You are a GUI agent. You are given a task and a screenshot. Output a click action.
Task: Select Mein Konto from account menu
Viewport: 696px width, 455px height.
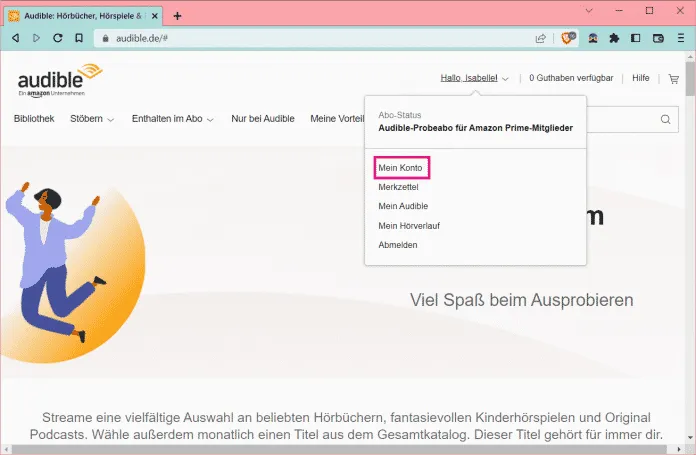400,168
